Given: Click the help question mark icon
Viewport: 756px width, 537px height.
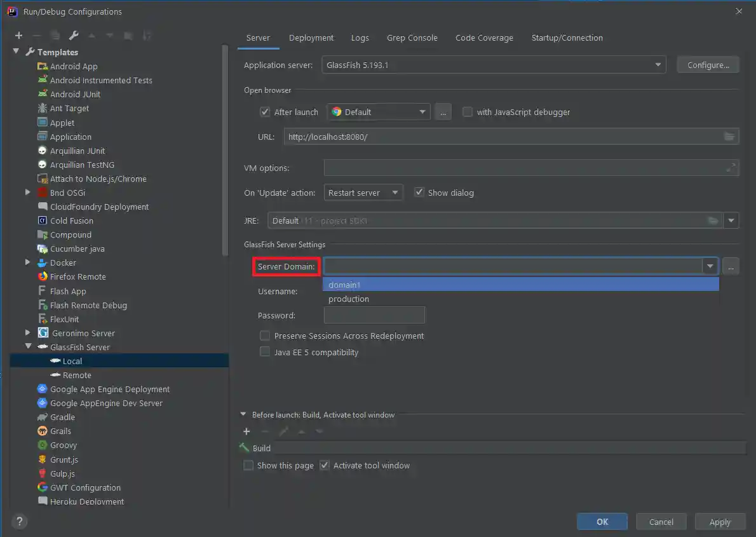Looking at the screenshot, I should (19, 521).
